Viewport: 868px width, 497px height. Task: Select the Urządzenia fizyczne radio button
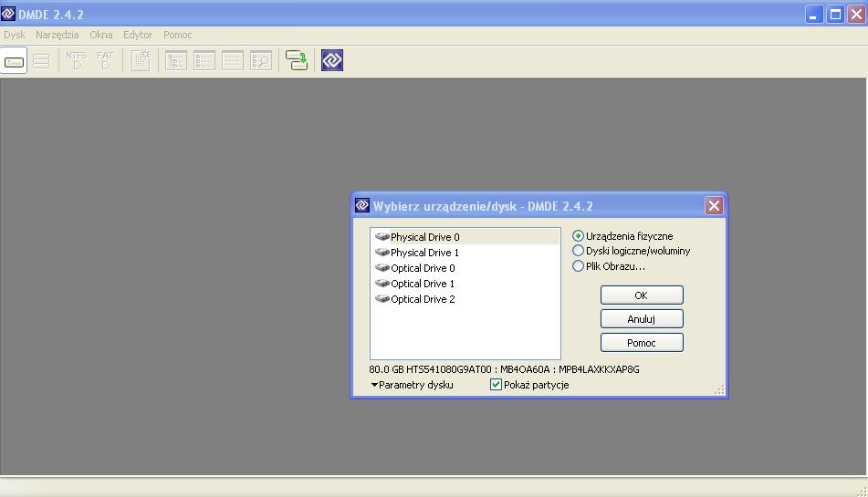(x=578, y=236)
